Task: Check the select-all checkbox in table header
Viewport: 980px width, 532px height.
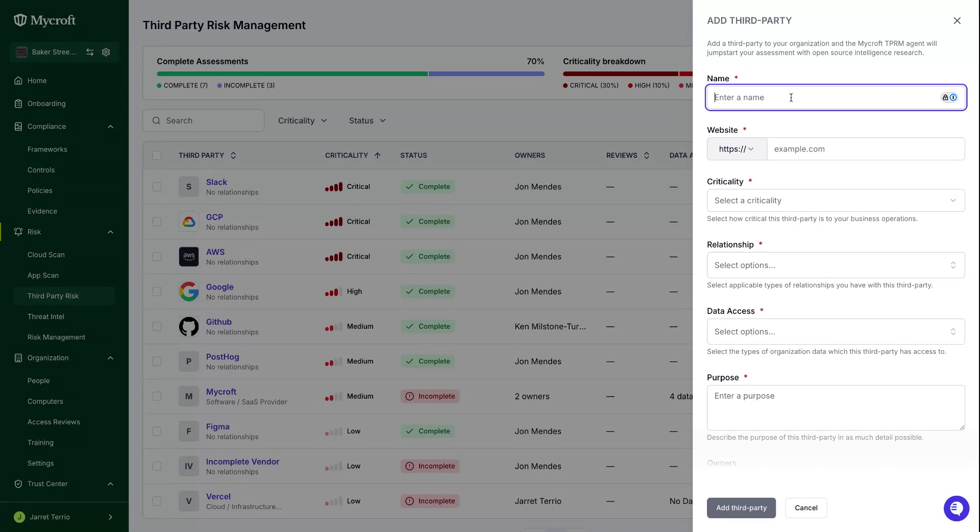Action: [157, 155]
